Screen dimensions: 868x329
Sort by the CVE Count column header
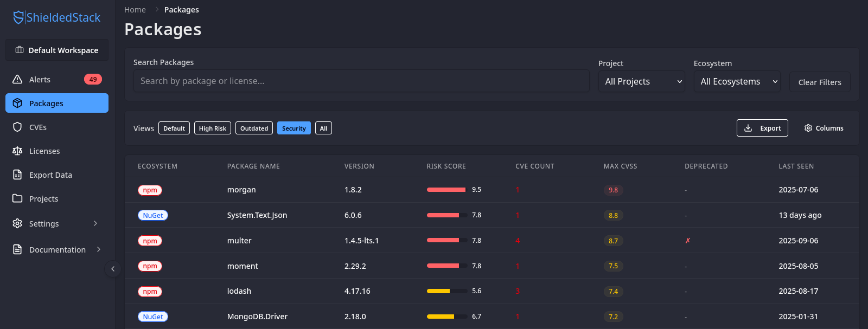coord(535,166)
